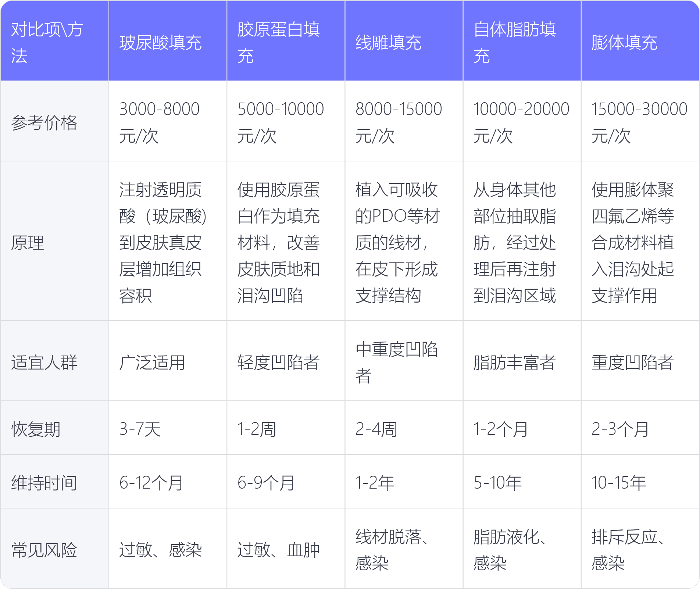Select the cell starting '使用膨体聚四氟乙烯'
700x589 pixels.
pos(640,241)
